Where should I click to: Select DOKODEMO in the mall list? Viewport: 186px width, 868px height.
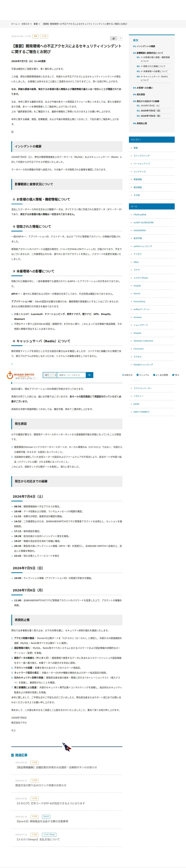click(x=140, y=230)
